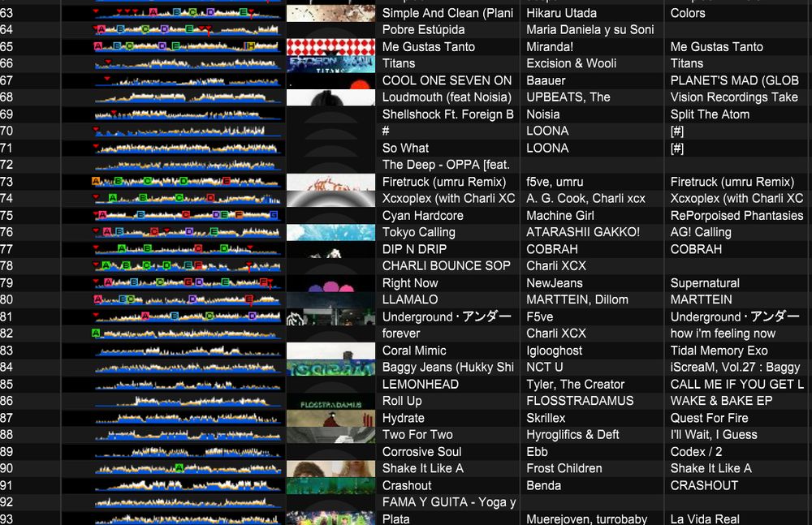
Task: Click album 'Colors'
Action: [x=688, y=13]
